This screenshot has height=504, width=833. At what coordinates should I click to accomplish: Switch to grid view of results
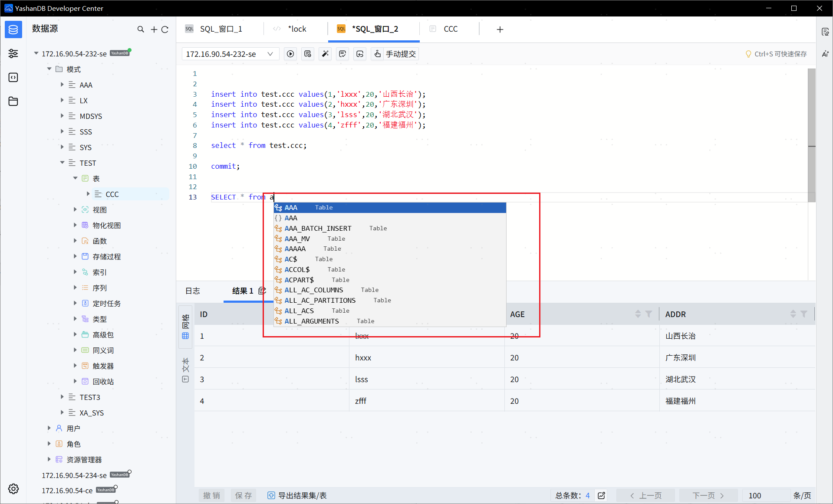[186, 327]
